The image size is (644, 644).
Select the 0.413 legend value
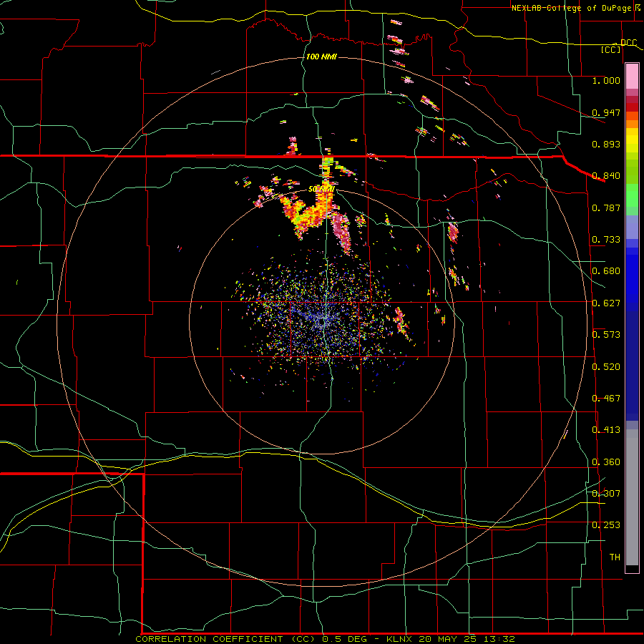606,430
